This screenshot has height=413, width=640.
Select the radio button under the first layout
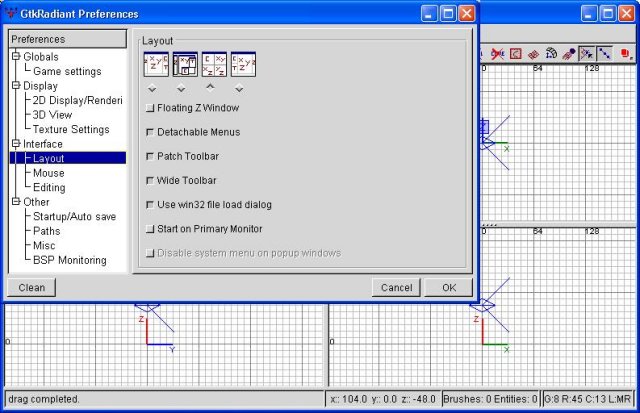(x=152, y=88)
